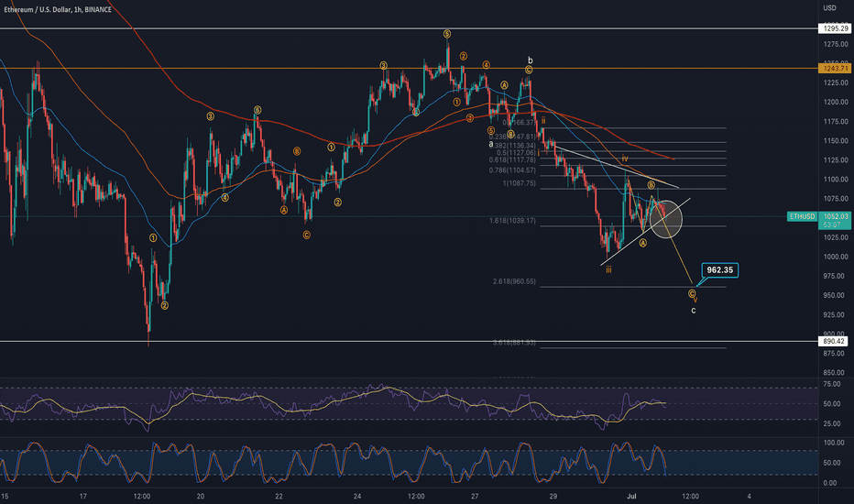Select the 1295.29 horizontal line price label
This screenshot has height=504, width=854.
pyautogui.click(x=836, y=28)
